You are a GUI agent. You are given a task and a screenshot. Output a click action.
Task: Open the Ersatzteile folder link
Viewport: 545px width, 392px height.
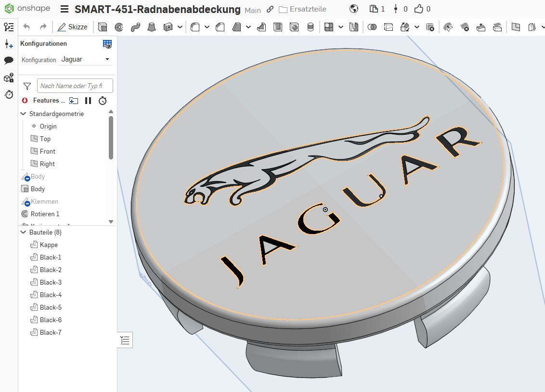coord(303,9)
